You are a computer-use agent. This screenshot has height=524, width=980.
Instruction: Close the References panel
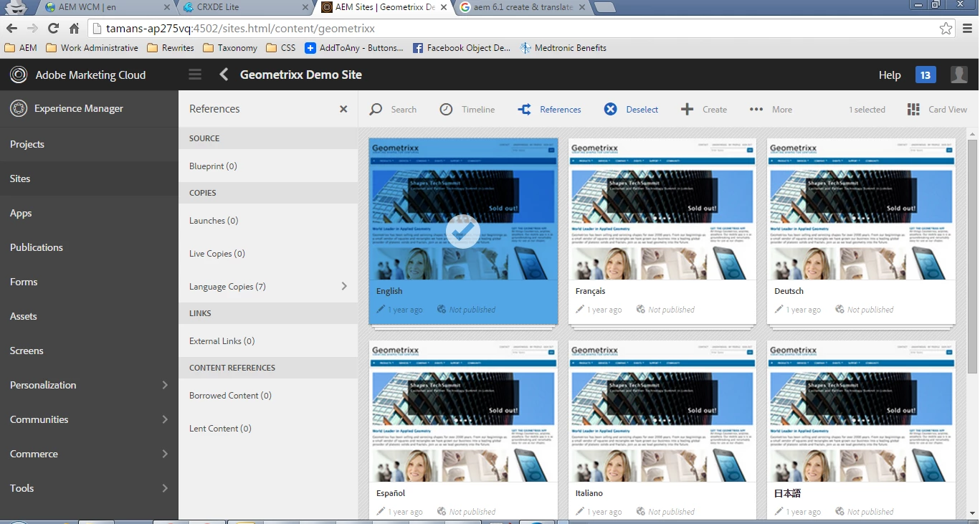pyautogui.click(x=343, y=109)
